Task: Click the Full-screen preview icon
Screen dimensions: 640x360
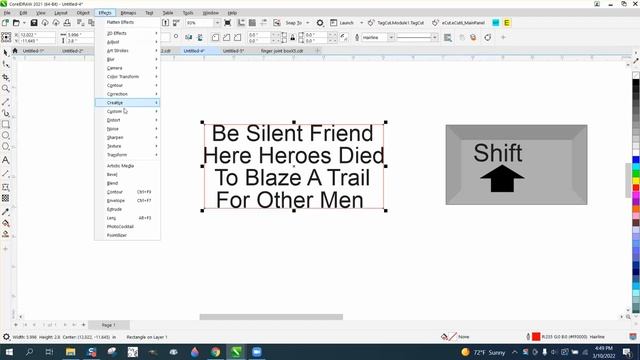Action: tap(228, 23)
